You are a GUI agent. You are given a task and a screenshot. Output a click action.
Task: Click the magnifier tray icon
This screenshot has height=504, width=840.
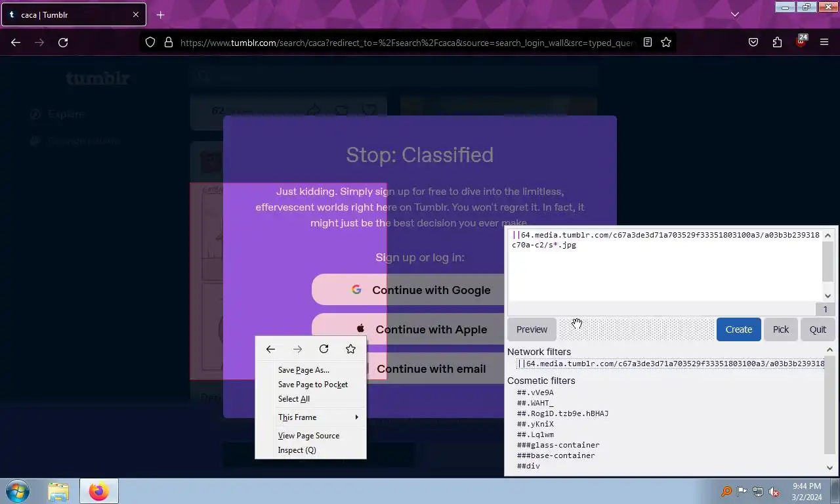tap(726, 492)
